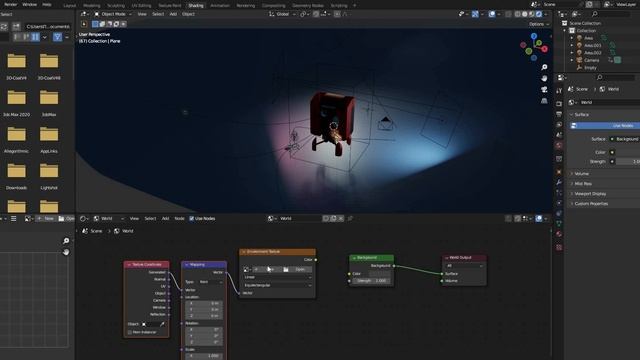The width and height of the screenshot is (640, 360).
Task: Open the Scene properties tab
Action: pyautogui.click(x=559, y=135)
